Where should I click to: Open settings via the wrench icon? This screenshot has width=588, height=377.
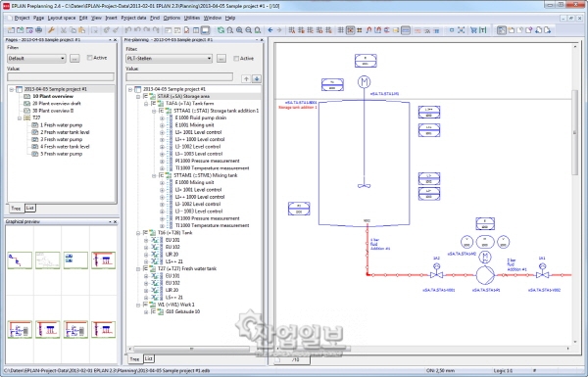coord(51,30)
